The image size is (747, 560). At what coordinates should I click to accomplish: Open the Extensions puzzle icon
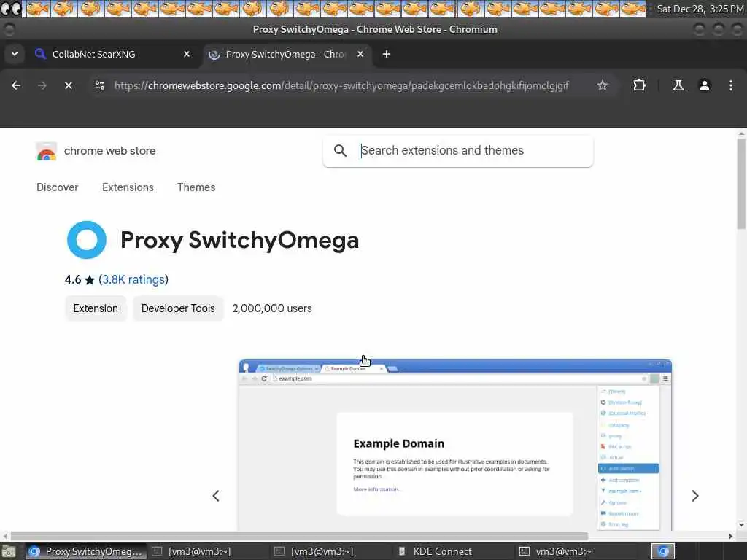(639, 85)
